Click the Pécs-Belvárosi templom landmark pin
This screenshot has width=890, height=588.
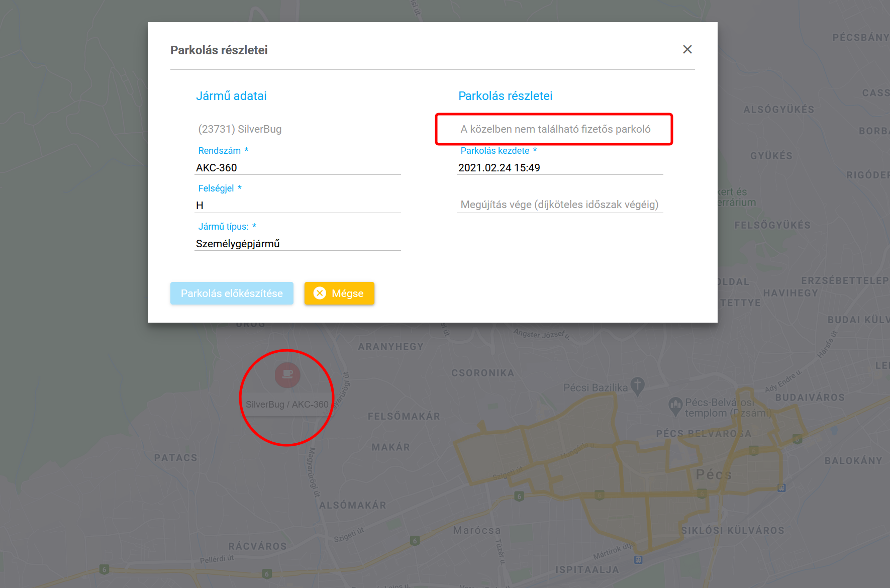[x=675, y=406]
